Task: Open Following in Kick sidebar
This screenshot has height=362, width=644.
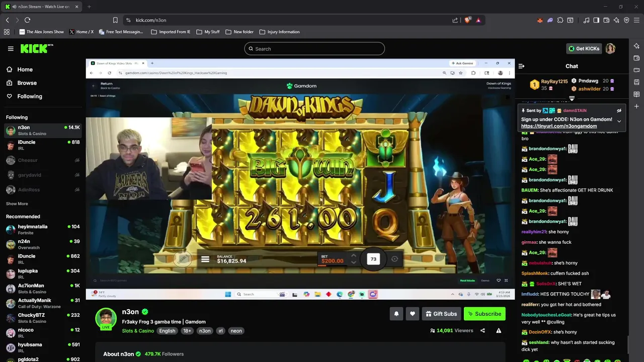Action: click(x=24, y=96)
